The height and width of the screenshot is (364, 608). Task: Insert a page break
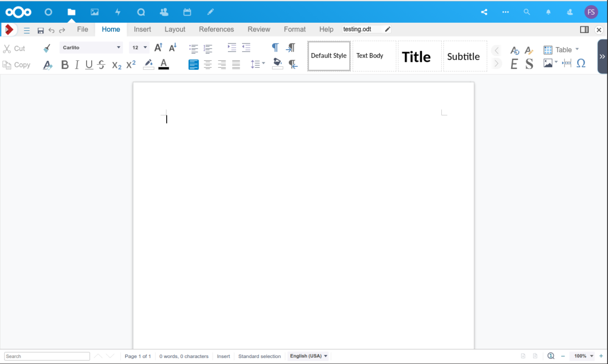[x=566, y=63]
